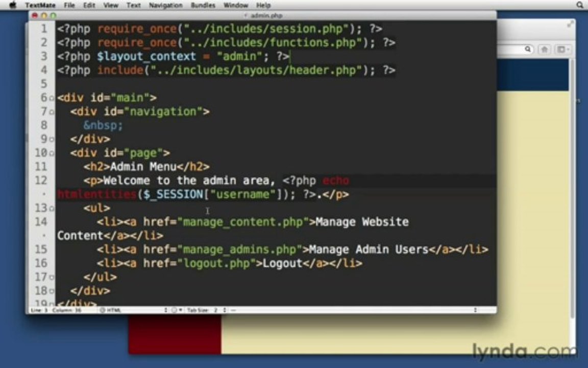Click the magnifier icon in the browser search field
Image resolution: width=588 pixels, height=368 pixels.
(x=528, y=49)
